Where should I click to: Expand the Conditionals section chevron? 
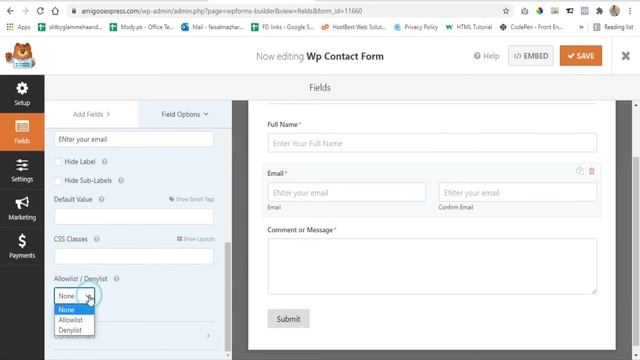(x=208, y=336)
